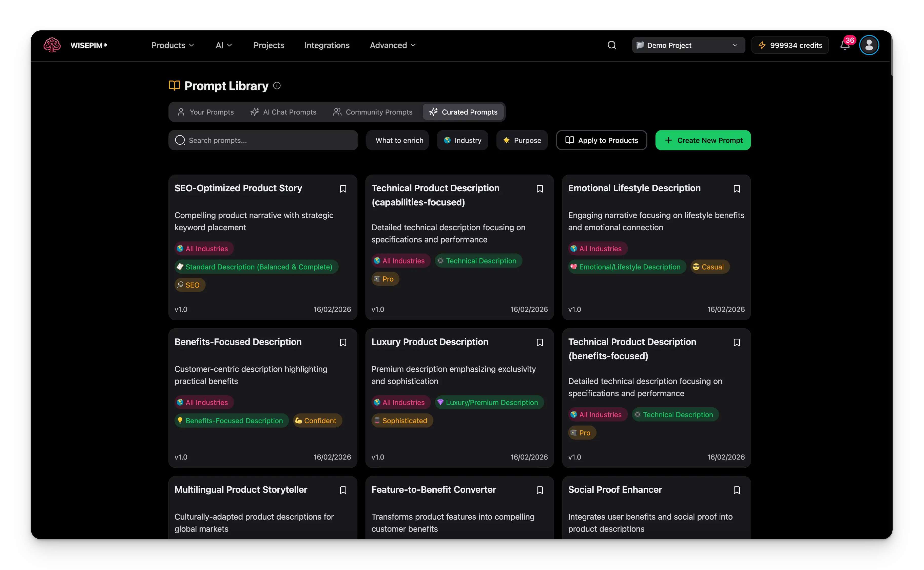Bookmark the Benefits-Focused Description prompt
The width and height of the screenshot is (924, 570).
point(343,342)
